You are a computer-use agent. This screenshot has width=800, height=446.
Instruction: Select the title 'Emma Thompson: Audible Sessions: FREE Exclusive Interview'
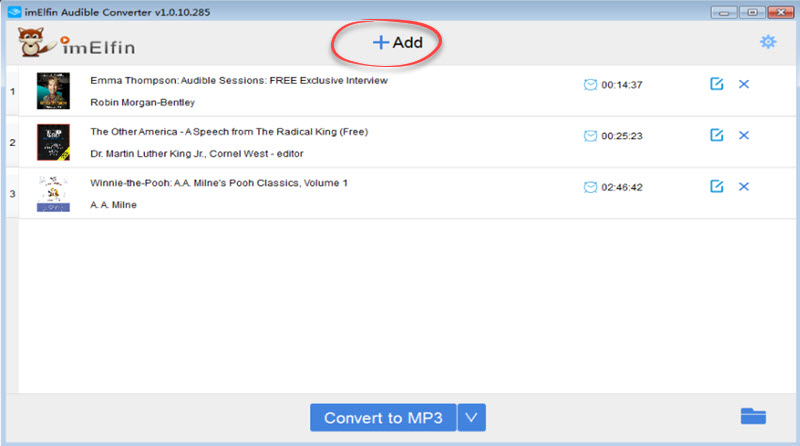[239, 81]
